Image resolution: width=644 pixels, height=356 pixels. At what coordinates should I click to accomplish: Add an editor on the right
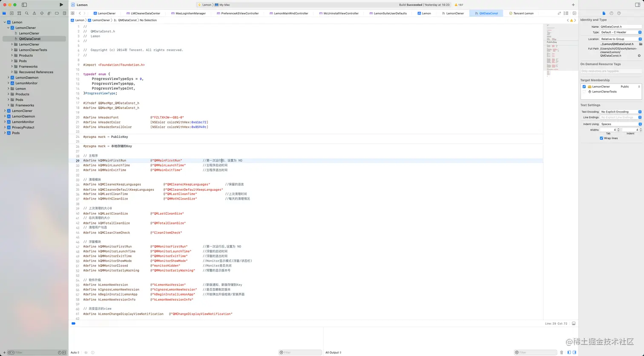[574, 13]
